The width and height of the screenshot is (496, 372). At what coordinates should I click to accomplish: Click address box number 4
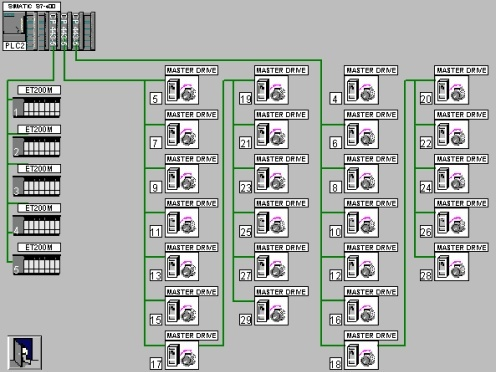point(336,99)
